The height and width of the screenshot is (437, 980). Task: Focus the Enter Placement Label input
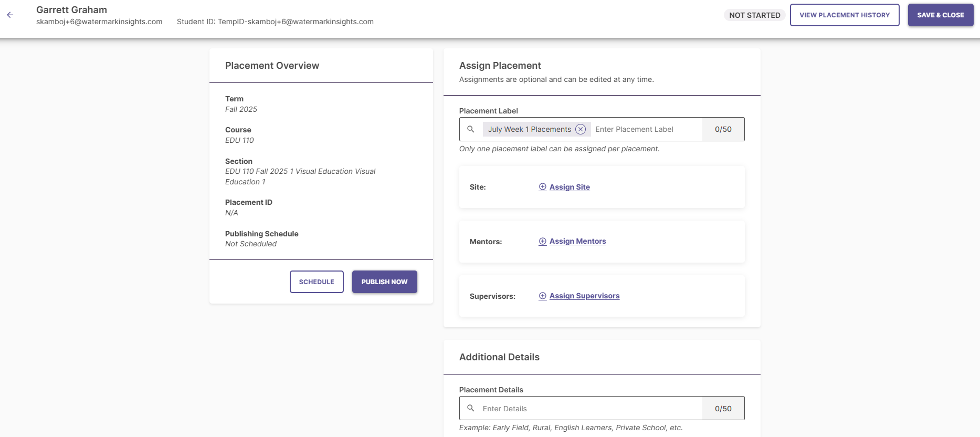click(647, 129)
